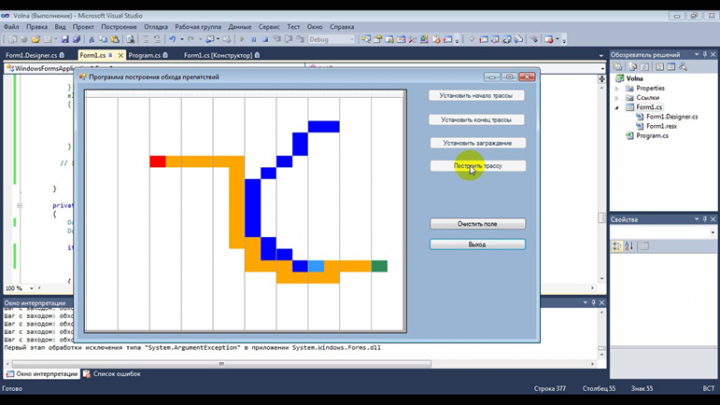Click the Очистить поле button

coord(478,224)
